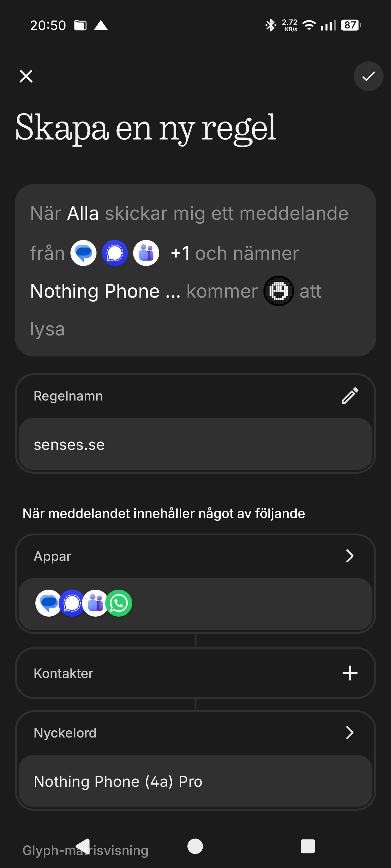Add a contact with the plus icon
Screen dimensions: 391x868
point(349,673)
